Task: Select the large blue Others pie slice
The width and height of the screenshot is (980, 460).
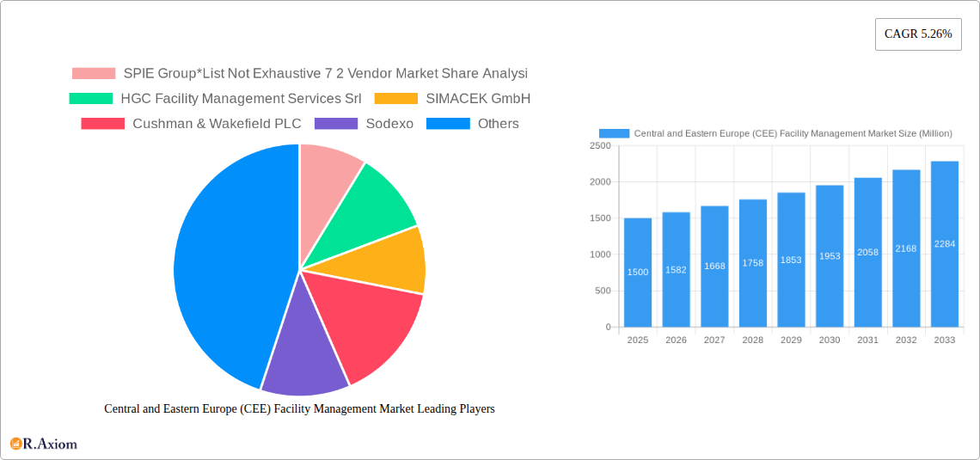Action: click(231, 262)
